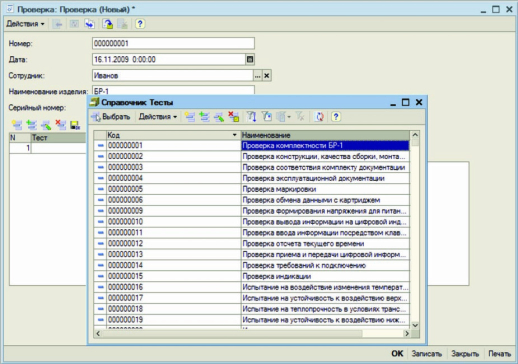The width and height of the screenshot is (518, 364).
Task: Click disable filter icon in Справочник toolbar
Action: click(x=300, y=117)
